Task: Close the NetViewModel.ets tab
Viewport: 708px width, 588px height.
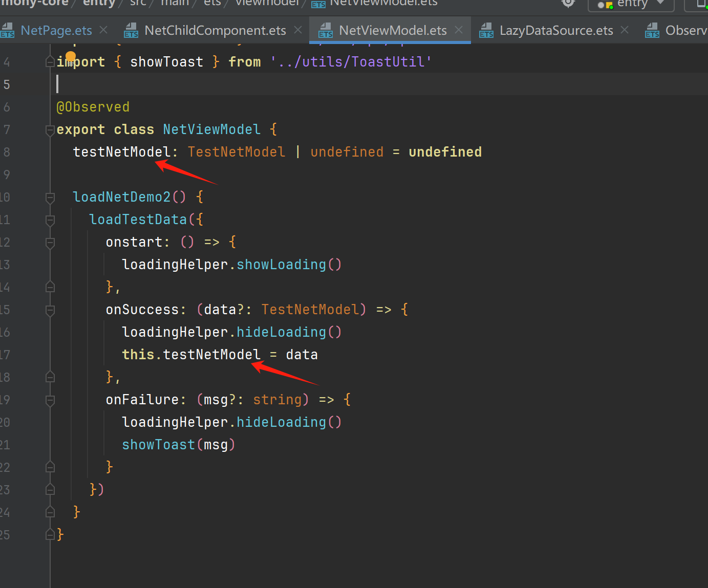Action: 459,30
